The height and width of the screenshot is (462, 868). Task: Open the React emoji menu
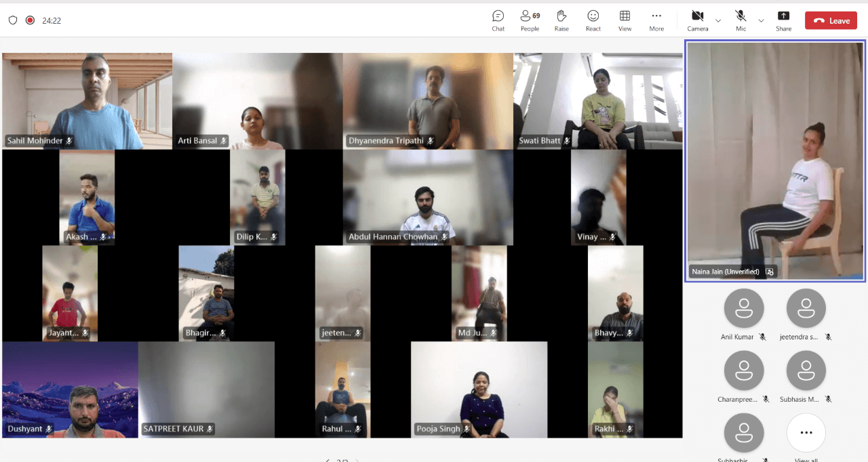(x=593, y=20)
